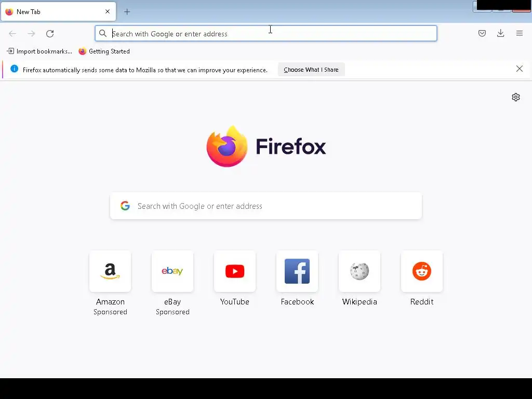Open Save to Pocket icon
Viewport: 532px width, 399px height.
coord(482,33)
